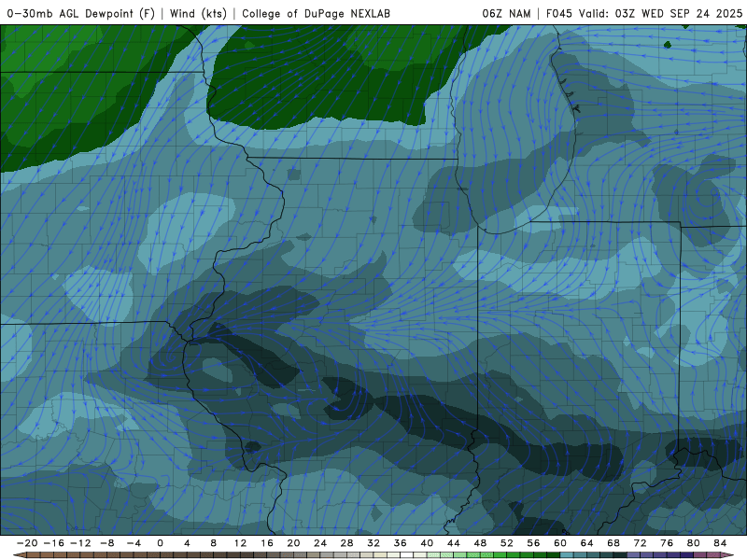Image resolution: width=747 pixels, height=560 pixels.
Task: Click the 64 dewpoint legend value
Action: point(587,543)
